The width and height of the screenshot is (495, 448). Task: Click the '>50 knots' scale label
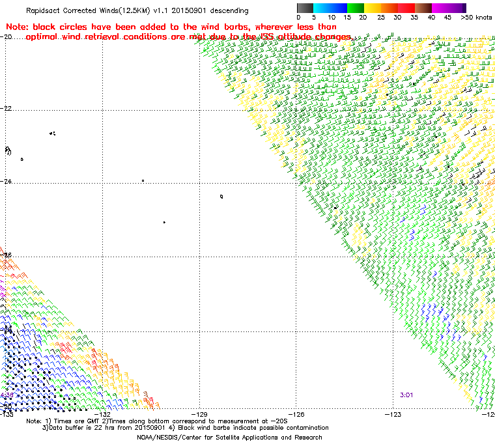pyautogui.click(x=476, y=18)
